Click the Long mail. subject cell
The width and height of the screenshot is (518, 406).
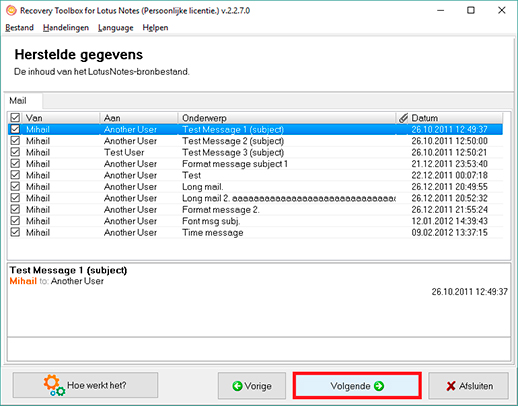tap(202, 187)
